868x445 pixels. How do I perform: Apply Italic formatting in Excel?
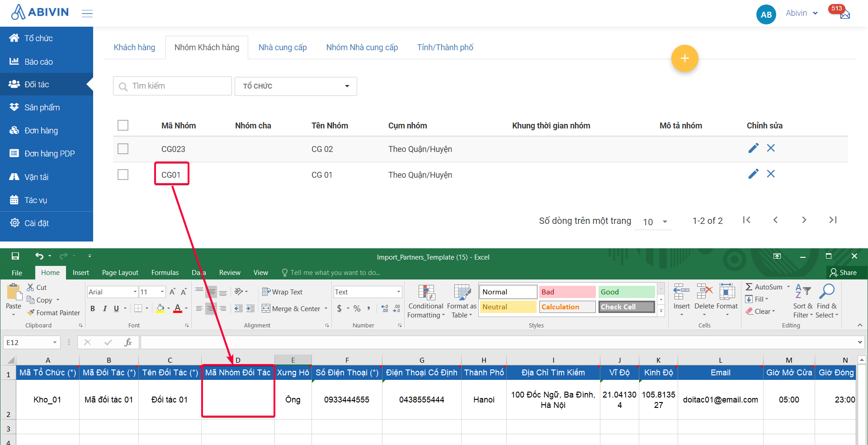coord(105,308)
